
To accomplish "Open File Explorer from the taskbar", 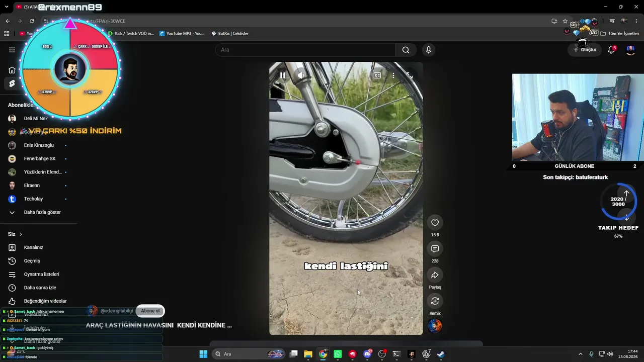I will tap(308, 354).
